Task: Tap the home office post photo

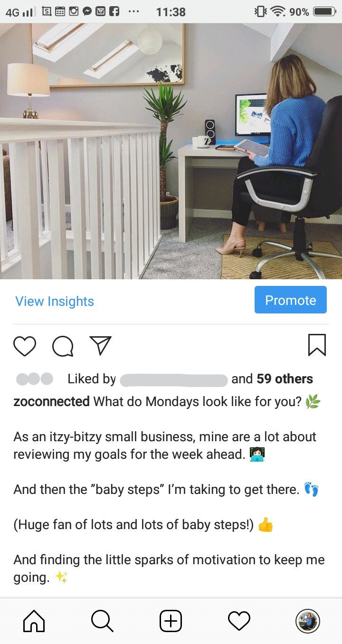Action: (x=171, y=151)
